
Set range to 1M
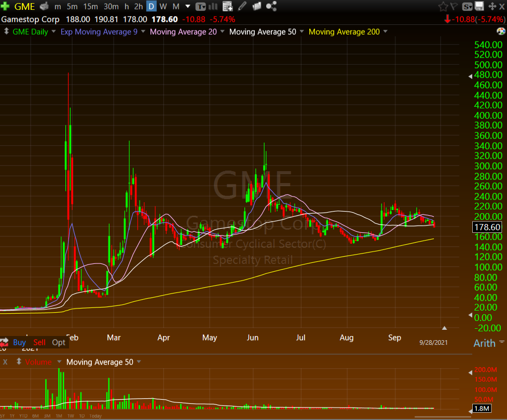pos(59,416)
